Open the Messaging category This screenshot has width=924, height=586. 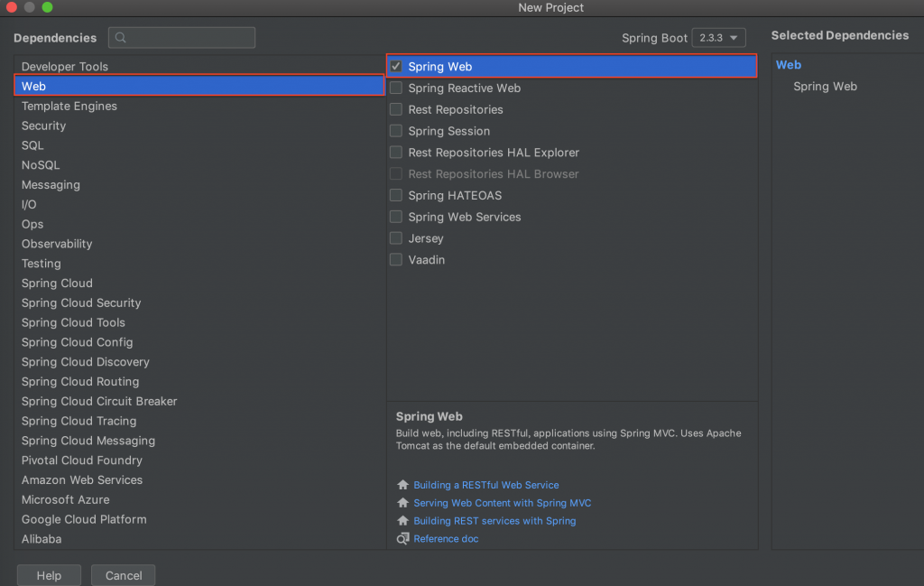199,184
